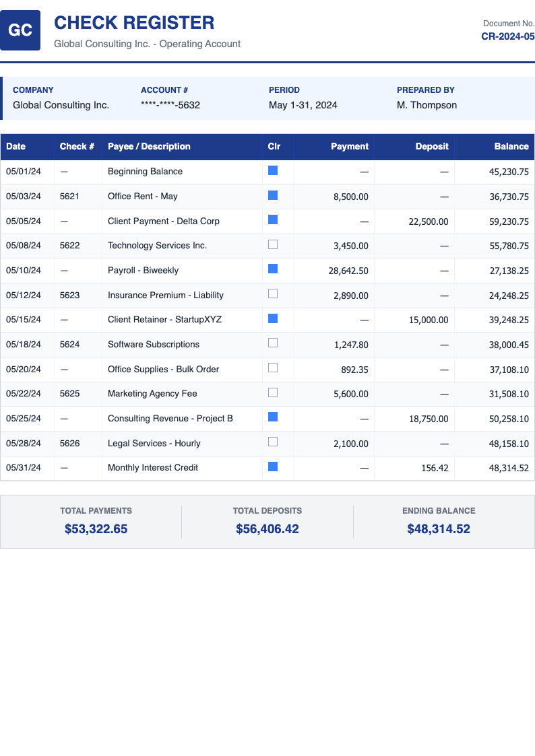Select check number 5621
535x756 pixels.
click(x=69, y=196)
